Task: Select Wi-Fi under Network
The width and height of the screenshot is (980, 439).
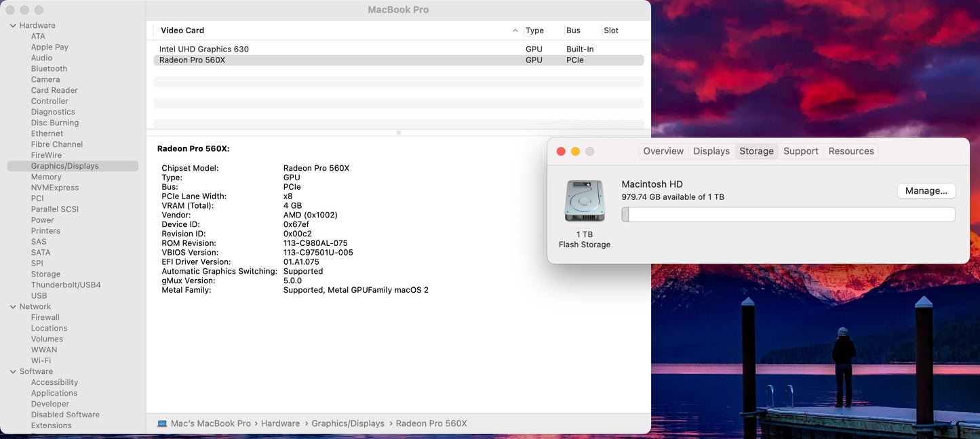Action: [41, 361]
